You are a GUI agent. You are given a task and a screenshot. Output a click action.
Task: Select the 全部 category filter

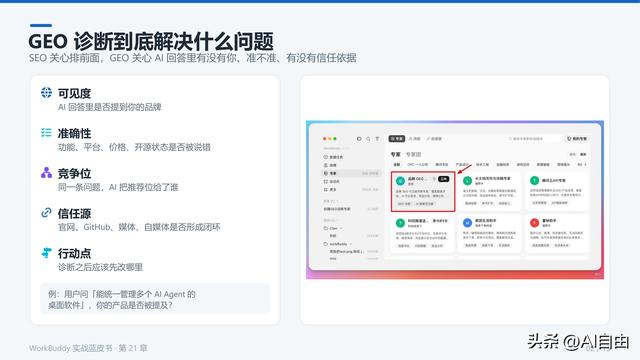(x=397, y=164)
